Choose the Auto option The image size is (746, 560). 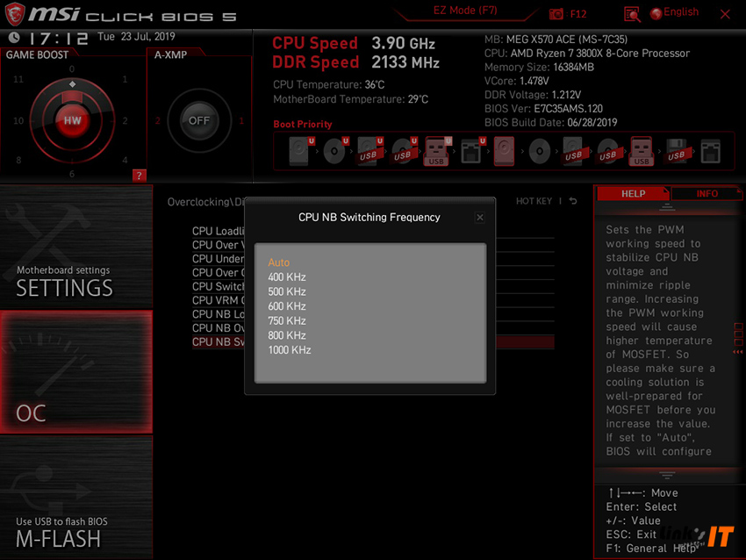[x=279, y=262]
